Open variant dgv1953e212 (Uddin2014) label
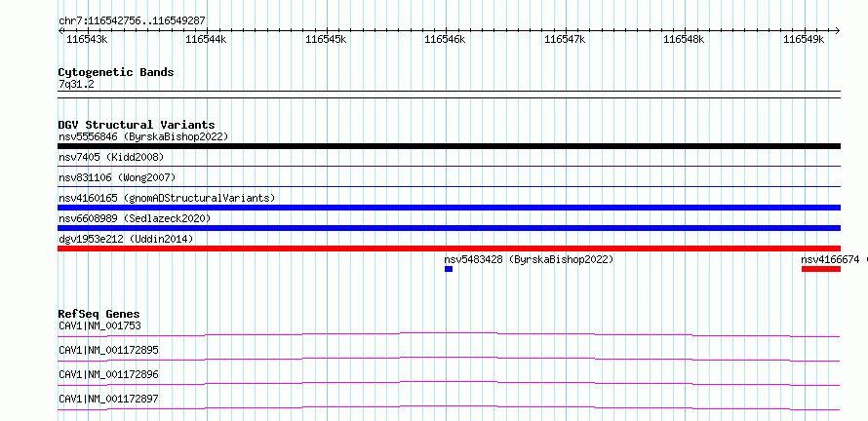This screenshot has height=421, width=868. click(x=126, y=239)
